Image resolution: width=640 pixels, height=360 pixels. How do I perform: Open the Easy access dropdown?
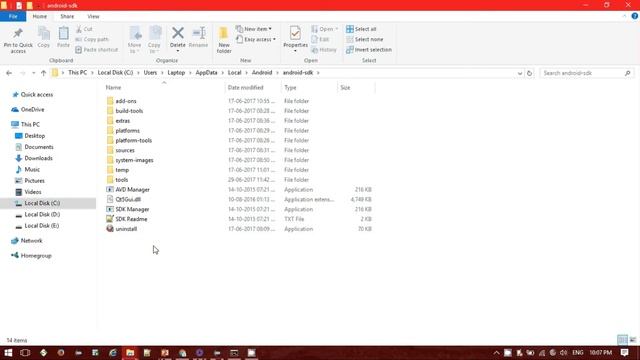tap(256, 39)
